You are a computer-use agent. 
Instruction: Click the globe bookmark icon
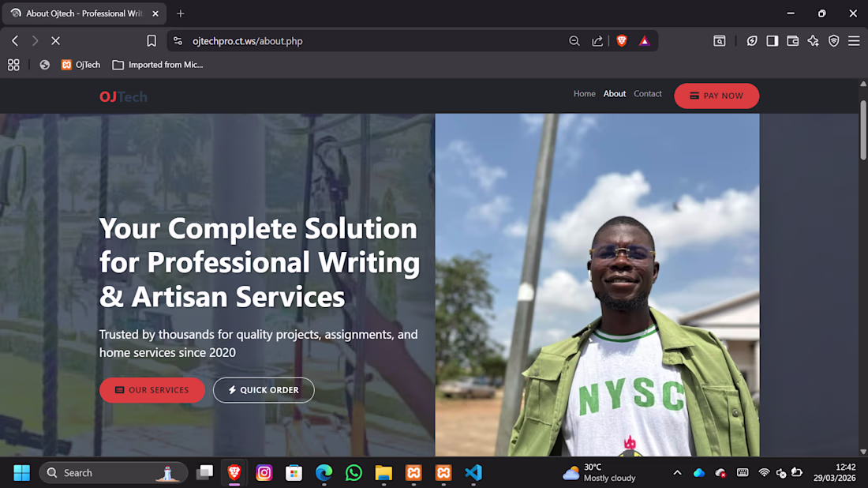click(x=45, y=65)
